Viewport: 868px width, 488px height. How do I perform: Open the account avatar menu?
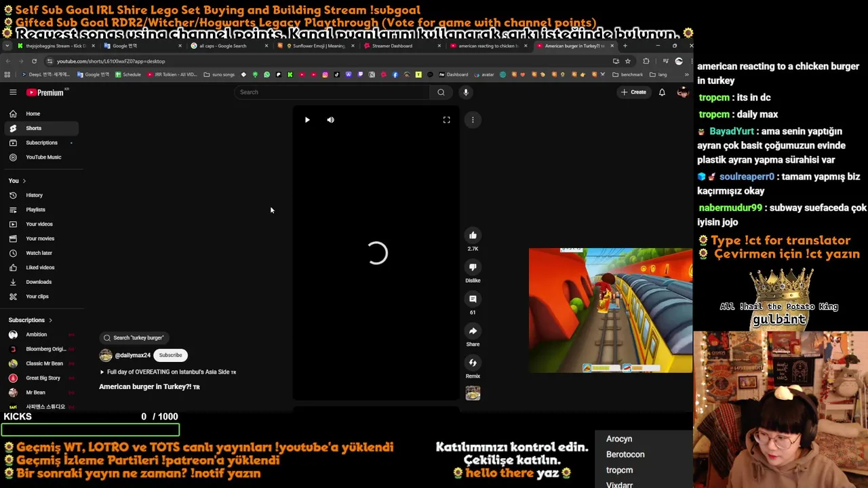(682, 92)
